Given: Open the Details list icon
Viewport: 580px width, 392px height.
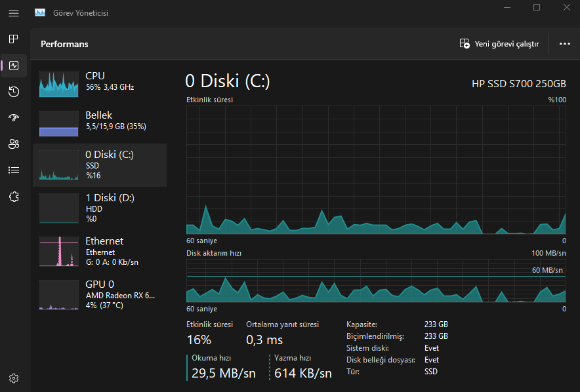Looking at the screenshot, I should click(x=14, y=170).
